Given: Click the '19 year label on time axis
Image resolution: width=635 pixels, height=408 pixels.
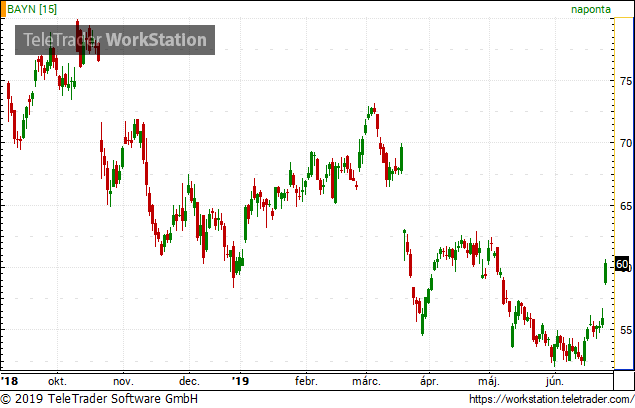Looking at the screenshot, I should tap(241, 381).
